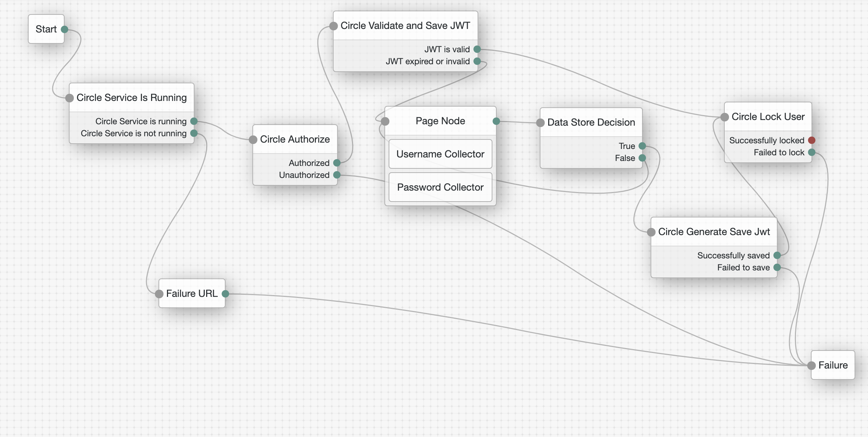Click the Data Store Decision True output dot
This screenshot has width=868, height=437.
642,146
